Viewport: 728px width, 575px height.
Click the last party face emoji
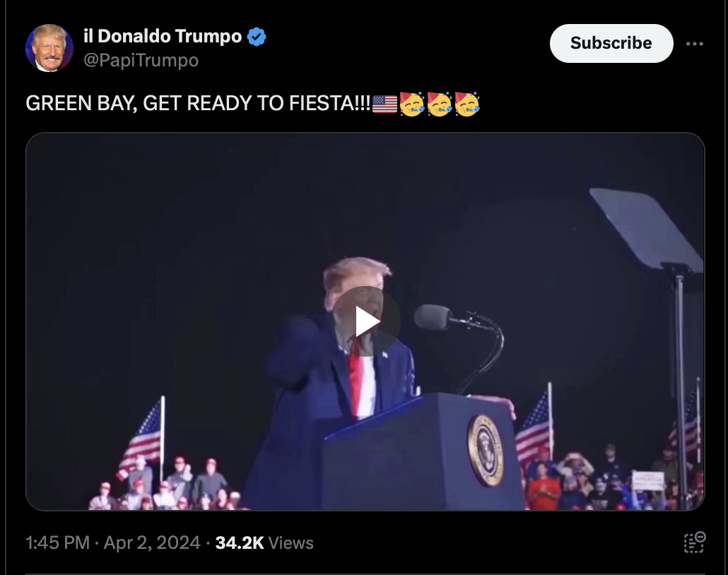point(466,104)
